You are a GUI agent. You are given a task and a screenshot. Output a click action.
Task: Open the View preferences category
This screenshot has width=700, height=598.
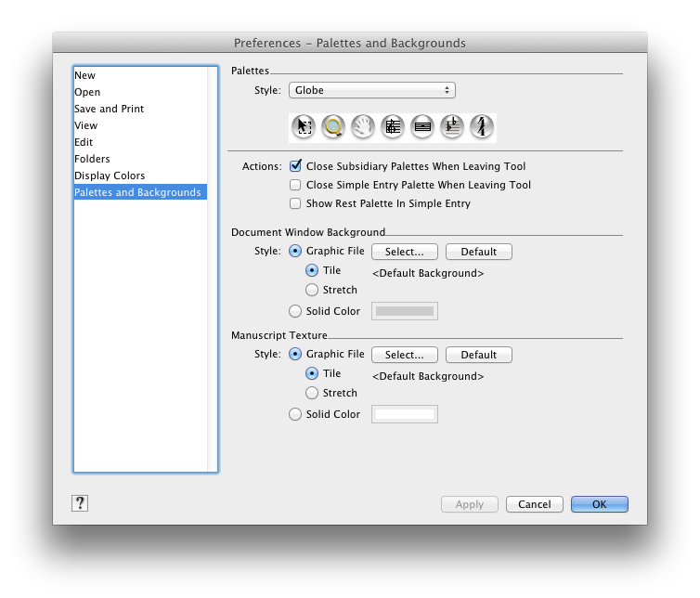[140, 125]
